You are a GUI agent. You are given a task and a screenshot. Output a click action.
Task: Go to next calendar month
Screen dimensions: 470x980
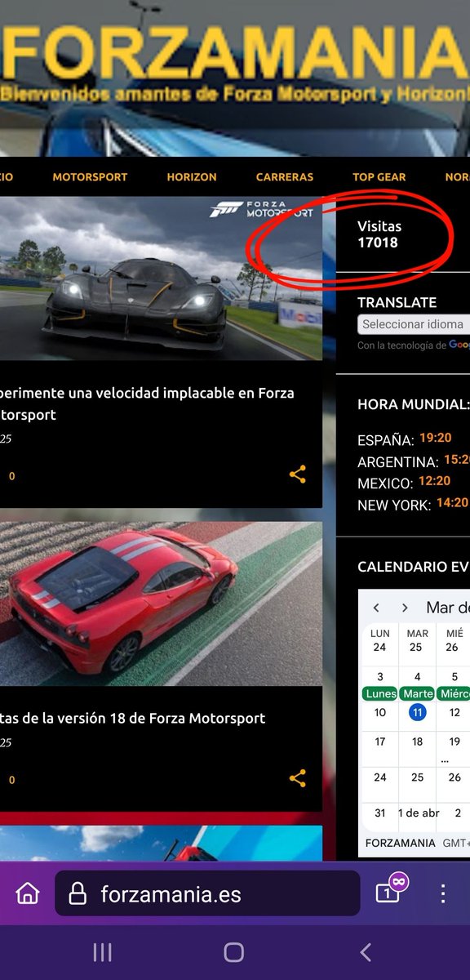pos(405,608)
